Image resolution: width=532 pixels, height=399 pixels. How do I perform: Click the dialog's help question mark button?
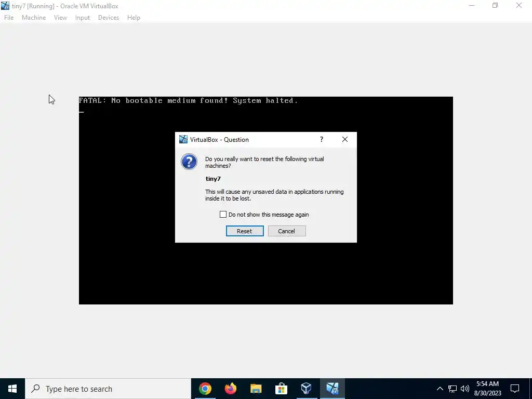[321, 139]
